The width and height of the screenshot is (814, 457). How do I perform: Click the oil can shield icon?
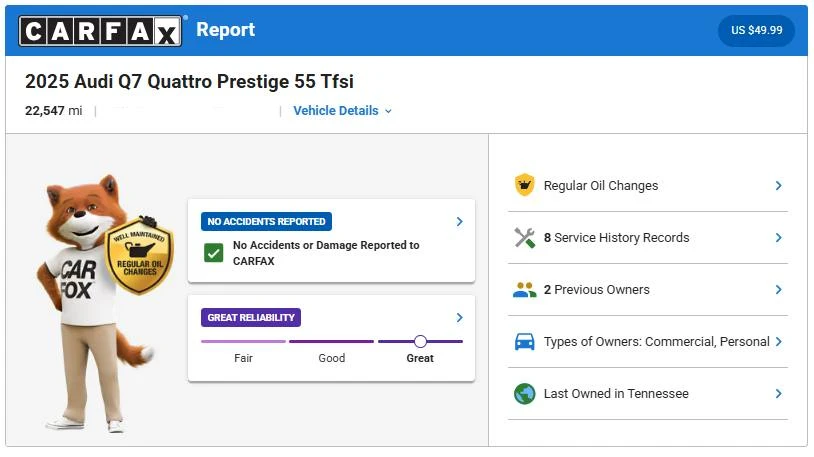(x=524, y=185)
